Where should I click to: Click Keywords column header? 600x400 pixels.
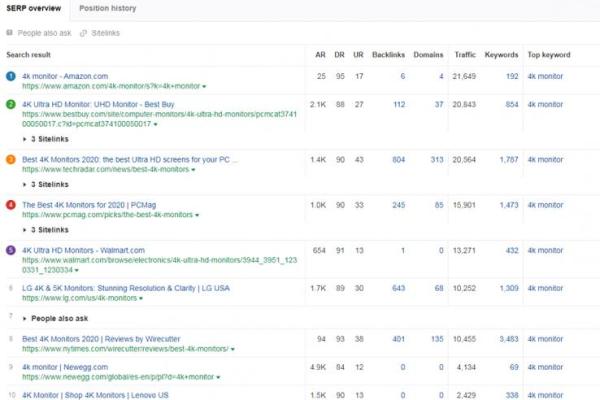pyautogui.click(x=501, y=55)
